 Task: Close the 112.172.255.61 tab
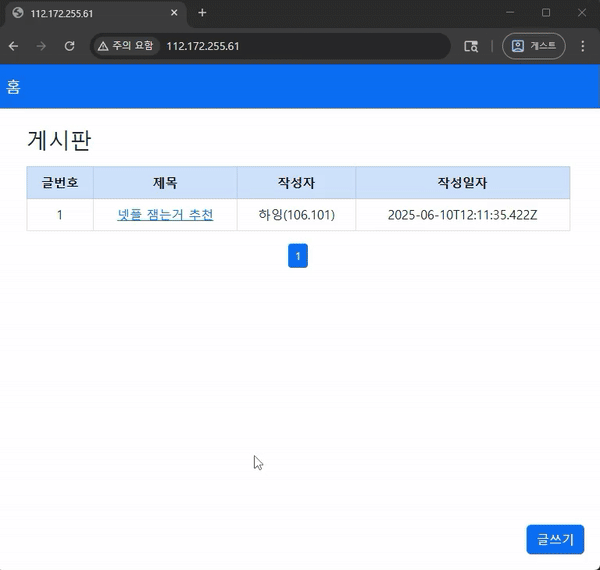174,13
